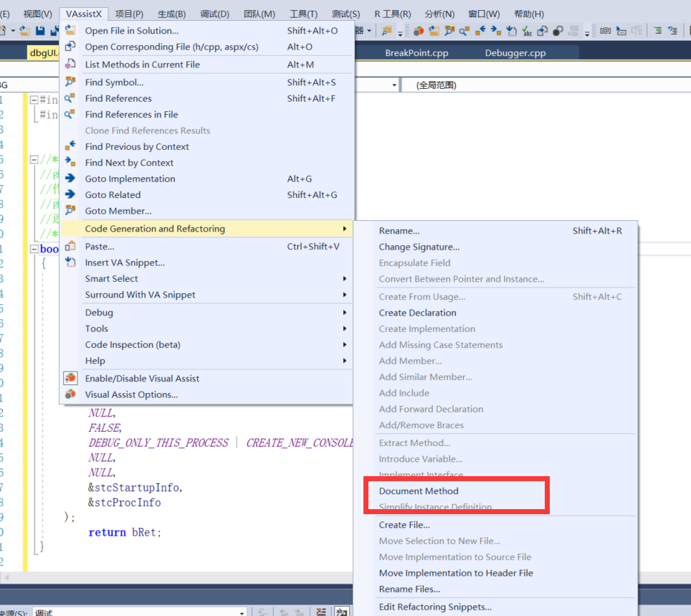Click Open File in Solution toolbar icon
This screenshot has height=616, width=691.
pyautogui.click(x=434, y=31)
